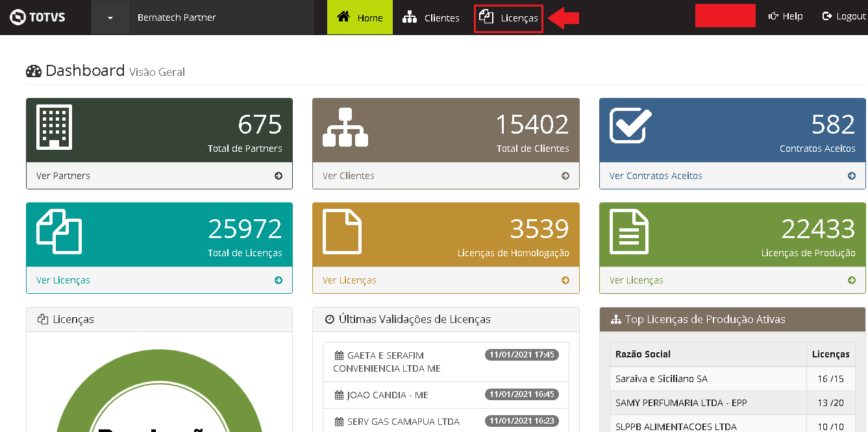
Task: Click the 15402 Total de Clientes count
Action: click(x=532, y=124)
